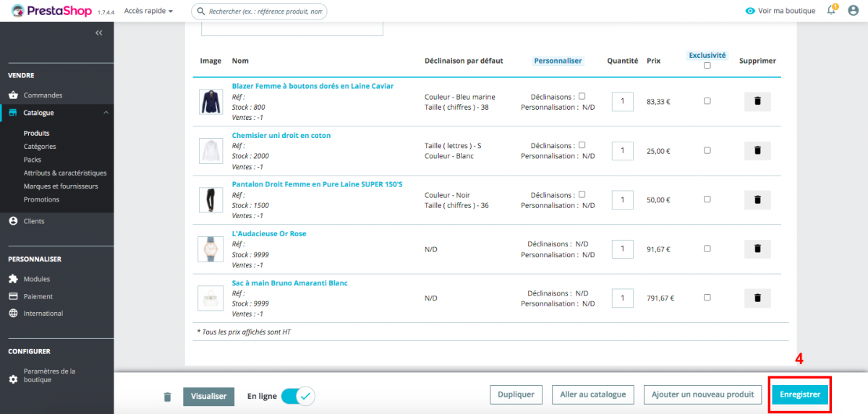Click the Modules puzzle icon
Viewport: 868px width, 414px height.
click(x=13, y=279)
